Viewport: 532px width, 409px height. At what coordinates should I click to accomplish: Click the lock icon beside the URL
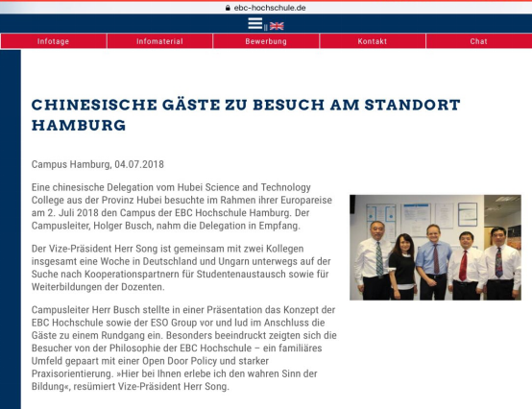tap(228, 8)
